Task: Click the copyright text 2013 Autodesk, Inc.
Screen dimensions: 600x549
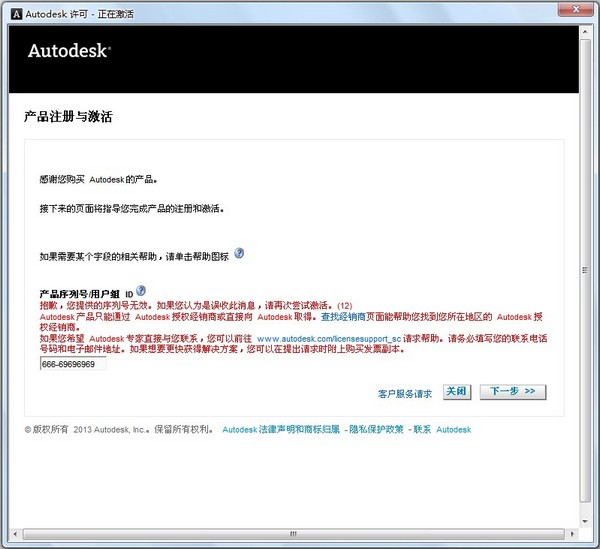Action: pyautogui.click(x=110, y=429)
